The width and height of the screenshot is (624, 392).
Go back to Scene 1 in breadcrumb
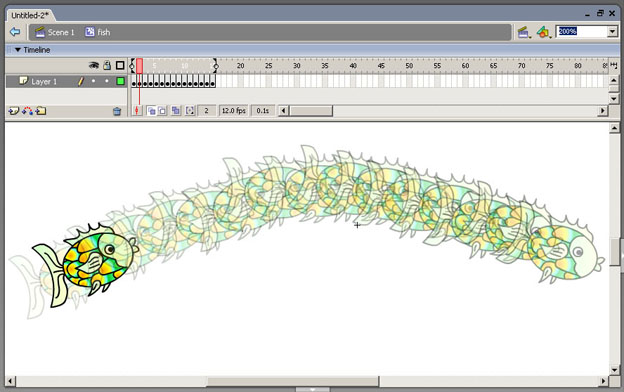pyautogui.click(x=55, y=32)
